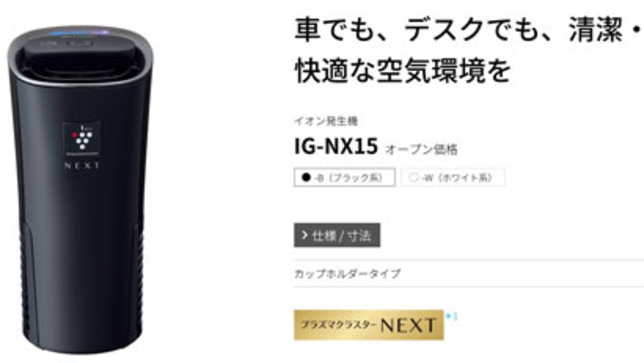This screenshot has width=644, height=363.
Task: Click the black IG-NX15 product image
Action: click(80, 189)
